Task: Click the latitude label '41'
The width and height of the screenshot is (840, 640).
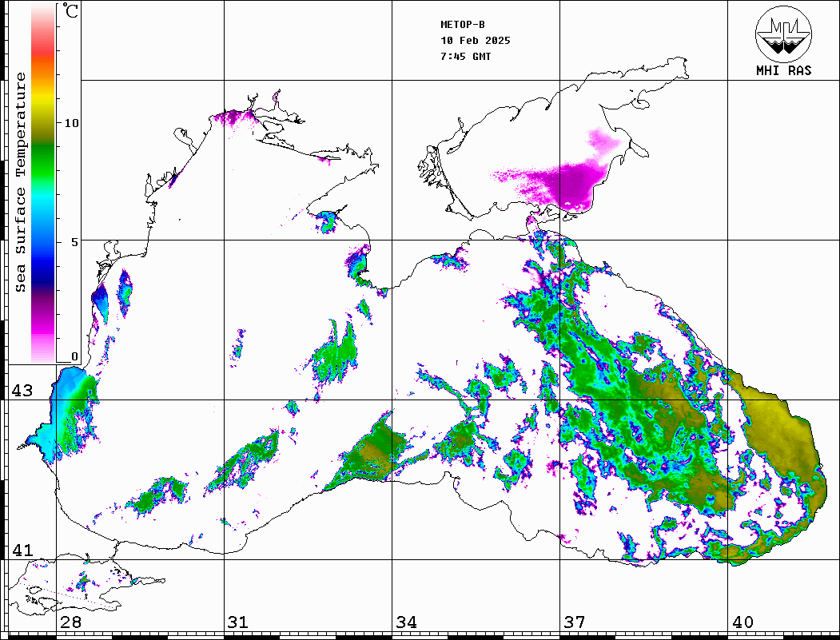Action: pyautogui.click(x=22, y=551)
